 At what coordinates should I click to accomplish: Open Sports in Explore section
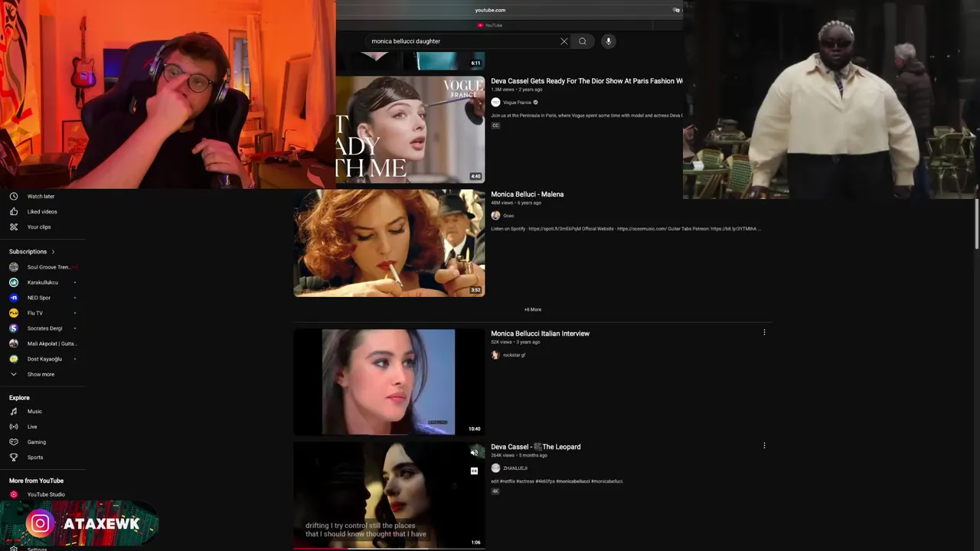pyautogui.click(x=35, y=458)
